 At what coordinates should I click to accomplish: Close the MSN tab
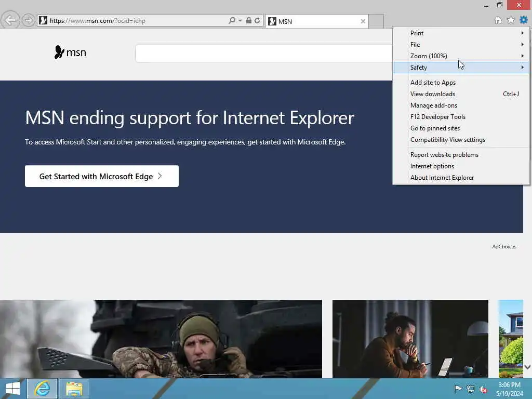pyautogui.click(x=363, y=21)
